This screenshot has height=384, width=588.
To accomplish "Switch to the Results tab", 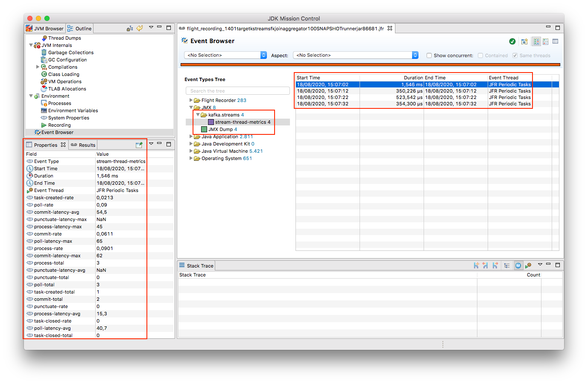I will [83, 145].
